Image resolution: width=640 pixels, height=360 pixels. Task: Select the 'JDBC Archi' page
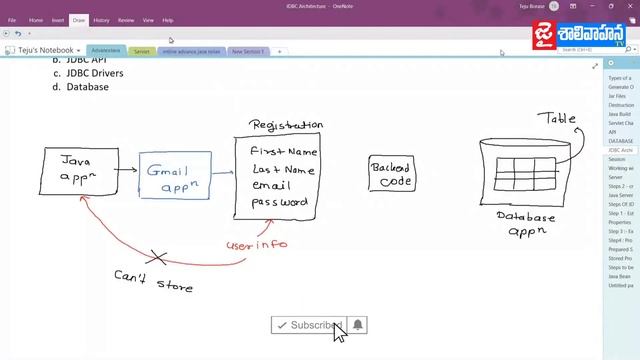click(620, 150)
